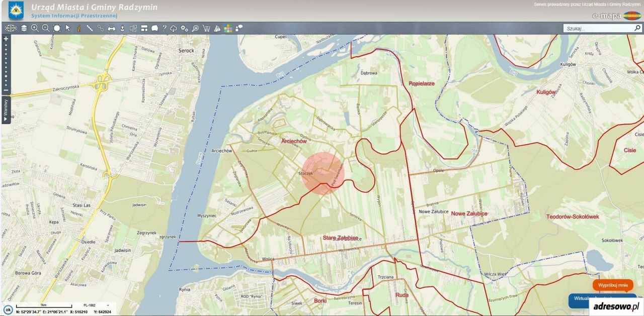This screenshot has height=316, width=644.
Task: Click the plus on zoom slider
Action: 6,38
